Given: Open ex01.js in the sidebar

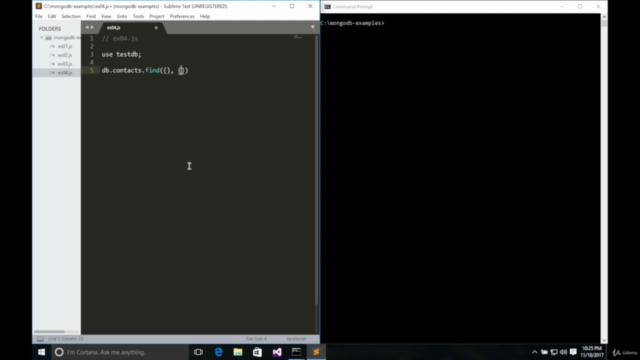Looking at the screenshot, I should point(65,47).
